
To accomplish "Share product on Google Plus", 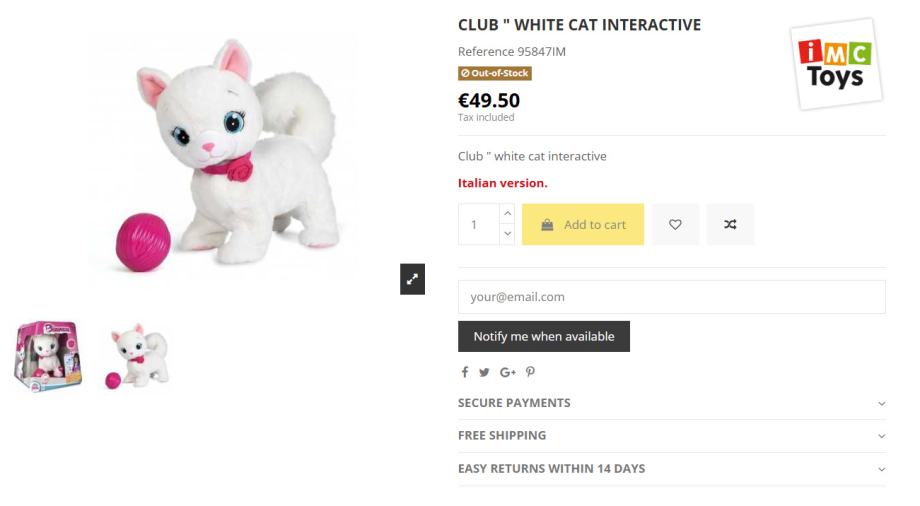I will pos(508,372).
